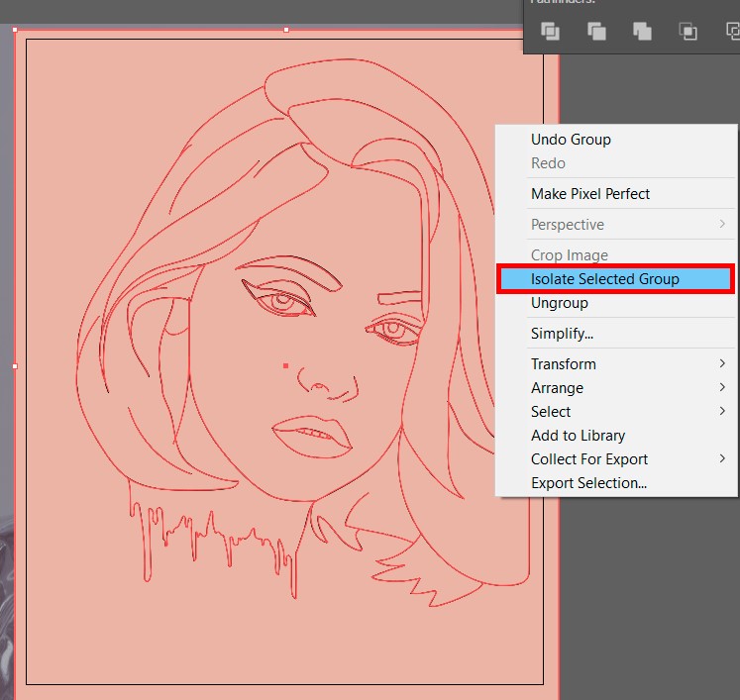Click the top-center bounding box handle
Image resolution: width=740 pixels, height=700 pixels.
pos(286,30)
